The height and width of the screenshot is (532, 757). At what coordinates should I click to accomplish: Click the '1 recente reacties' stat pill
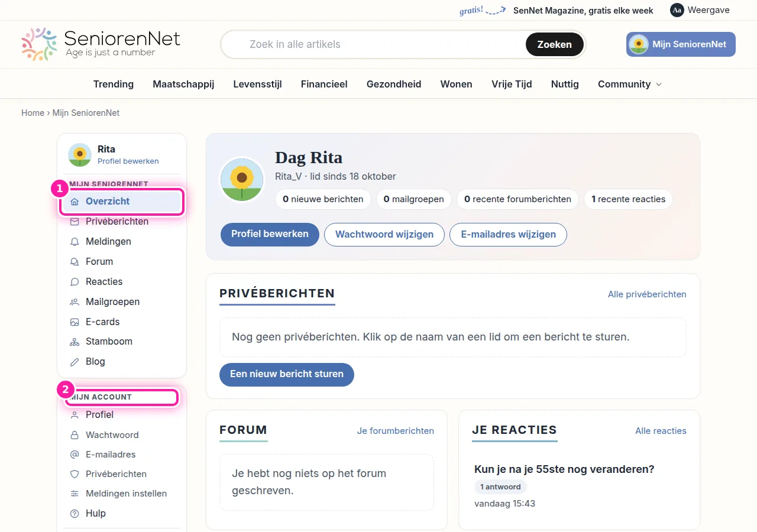pyautogui.click(x=628, y=199)
